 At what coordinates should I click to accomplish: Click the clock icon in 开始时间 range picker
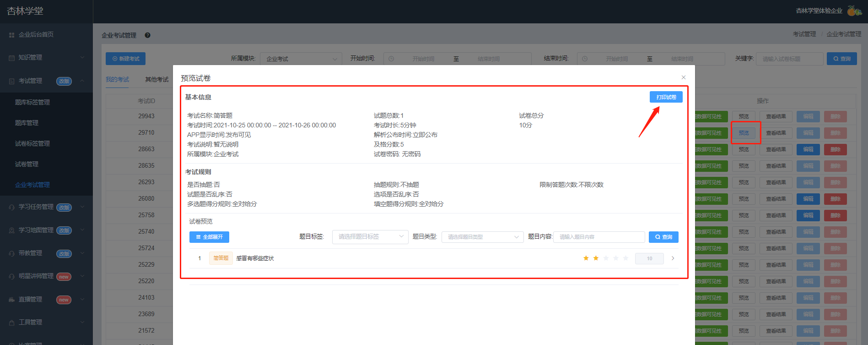pyautogui.click(x=391, y=59)
